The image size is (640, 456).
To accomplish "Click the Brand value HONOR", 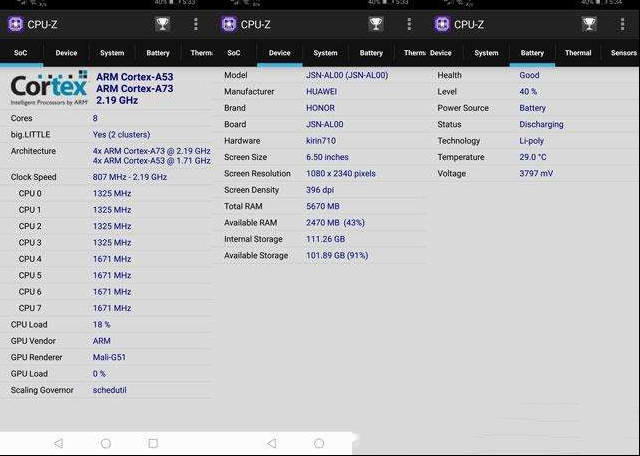I will tap(320, 108).
